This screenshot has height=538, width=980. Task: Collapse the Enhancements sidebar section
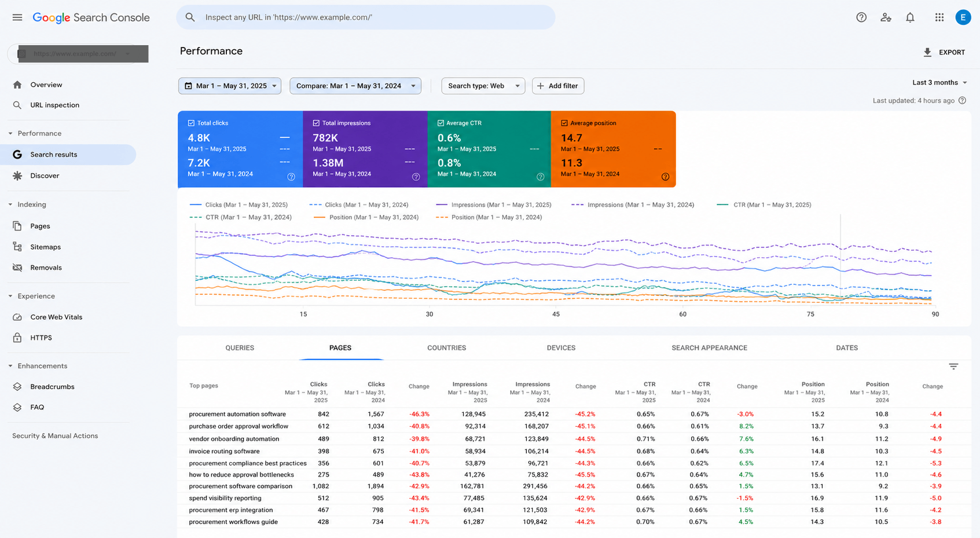click(10, 366)
